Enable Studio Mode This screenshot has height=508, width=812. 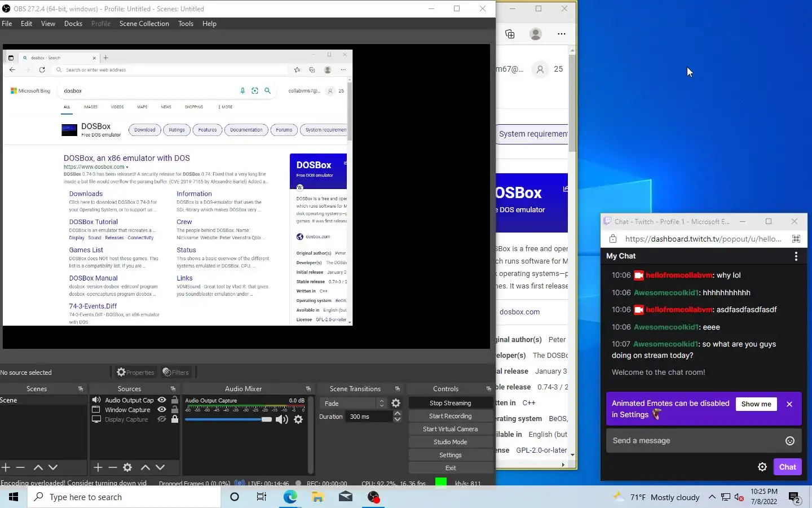pyautogui.click(x=450, y=442)
